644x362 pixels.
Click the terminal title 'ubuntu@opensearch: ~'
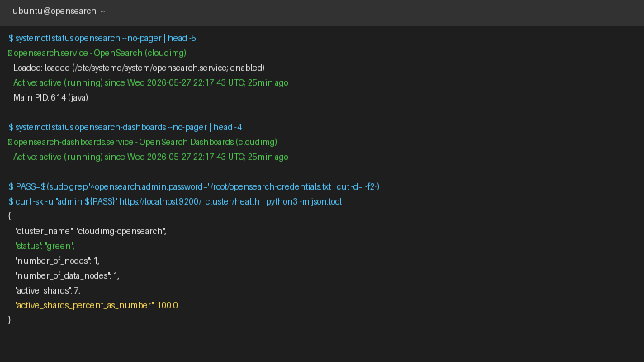click(x=59, y=11)
